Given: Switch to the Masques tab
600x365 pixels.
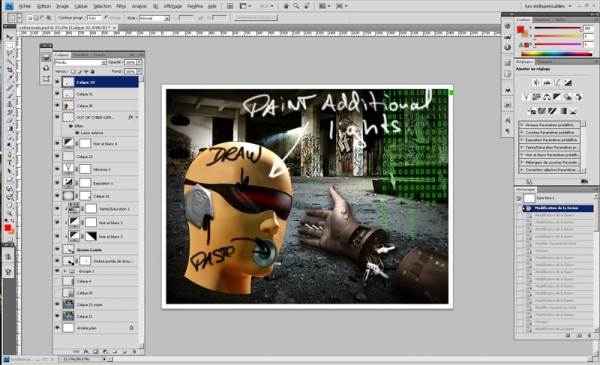Looking at the screenshot, I should click(544, 62).
